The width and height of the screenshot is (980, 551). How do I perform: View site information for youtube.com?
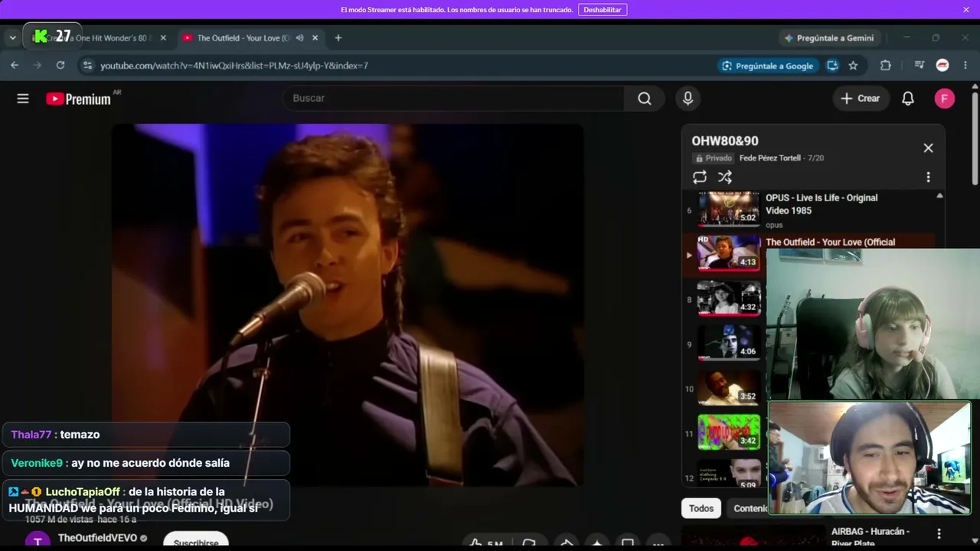(87, 65)
